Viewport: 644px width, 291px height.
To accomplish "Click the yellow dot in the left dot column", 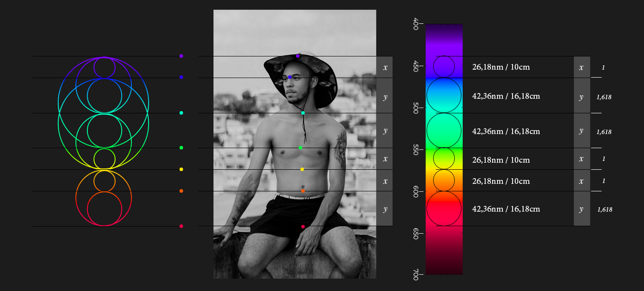I will [181, 169].
